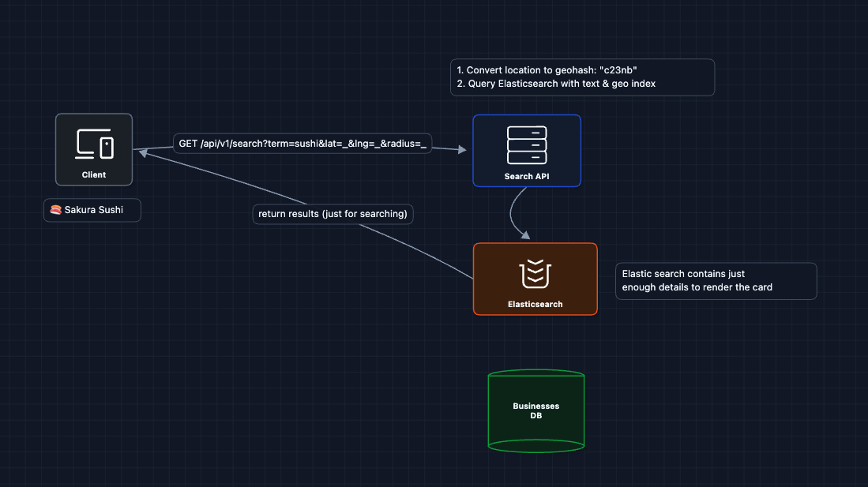Click the sushi emoji beside Sakura Sushi
Screen dimensions: 868x487
(x=55, y=210)
